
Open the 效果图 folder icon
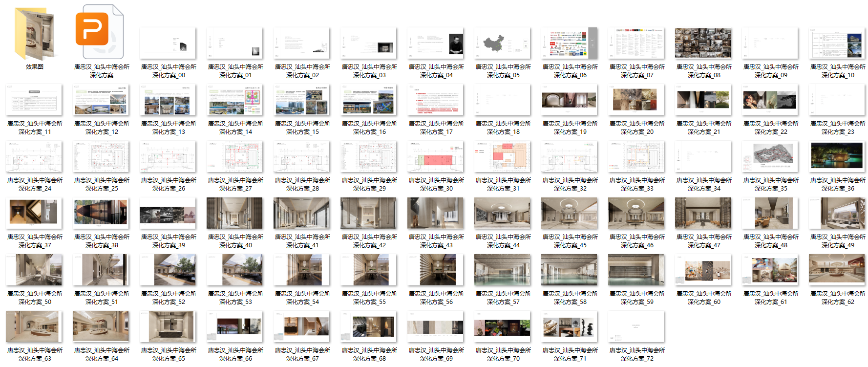(34, 34)
